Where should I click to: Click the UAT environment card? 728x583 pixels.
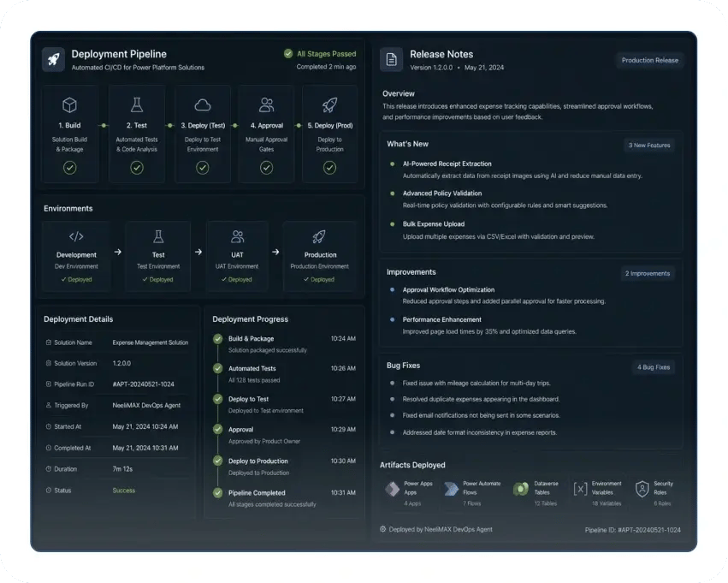point(237,257)
